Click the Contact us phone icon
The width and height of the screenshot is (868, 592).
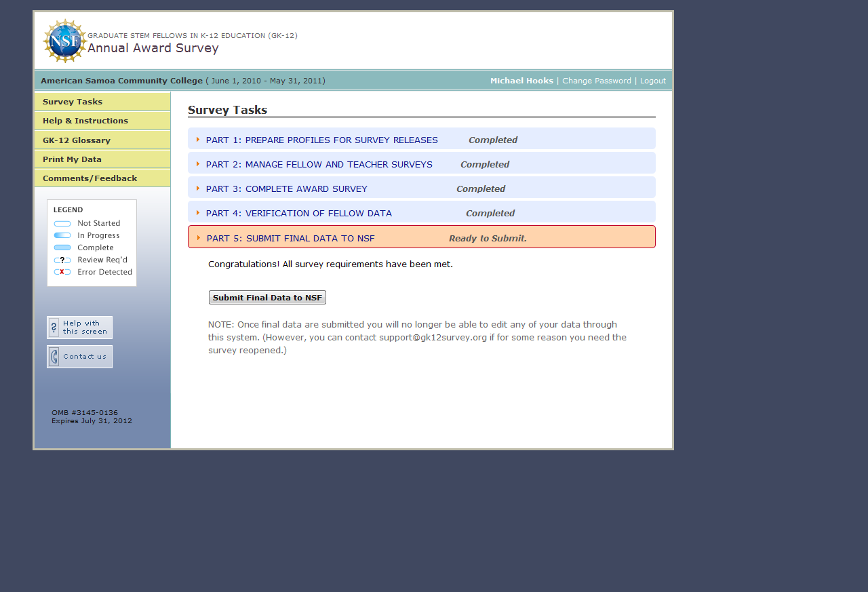(x=54, y=357)
